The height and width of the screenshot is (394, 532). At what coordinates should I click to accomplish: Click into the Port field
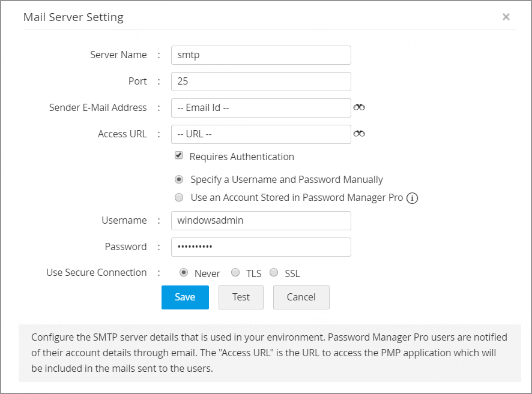click(x=261, y=82)
